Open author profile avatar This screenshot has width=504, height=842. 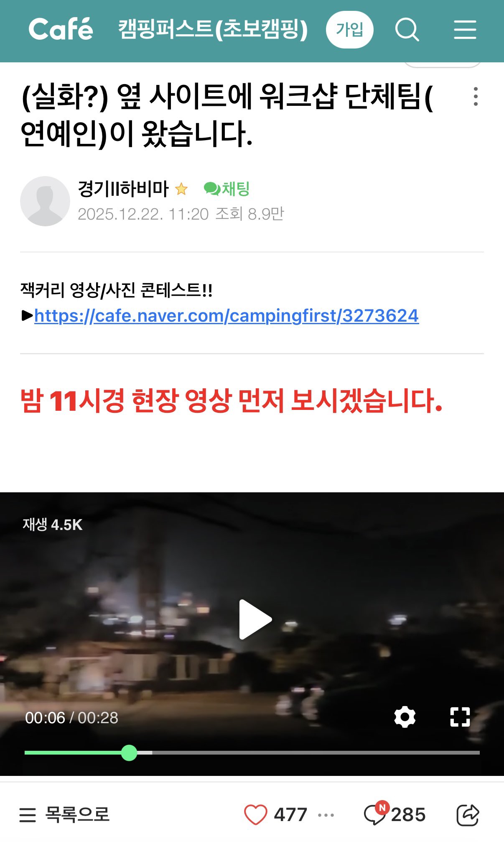point(45,201)
